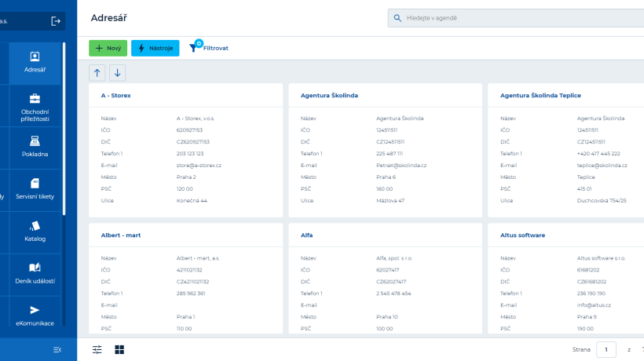This screenshot has height=361, width=644.
Task: Go to Servisní tikety module
Action: (35, 189)
